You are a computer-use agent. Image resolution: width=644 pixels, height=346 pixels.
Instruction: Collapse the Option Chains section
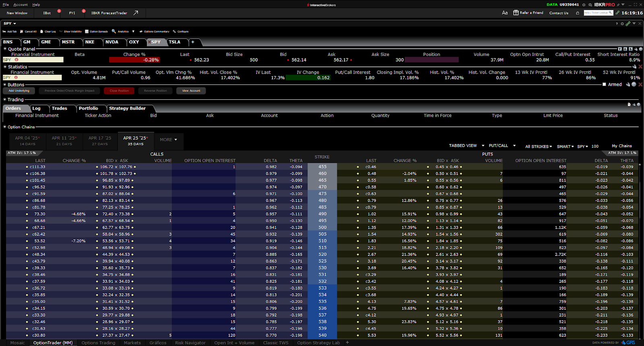click(5, 127)
